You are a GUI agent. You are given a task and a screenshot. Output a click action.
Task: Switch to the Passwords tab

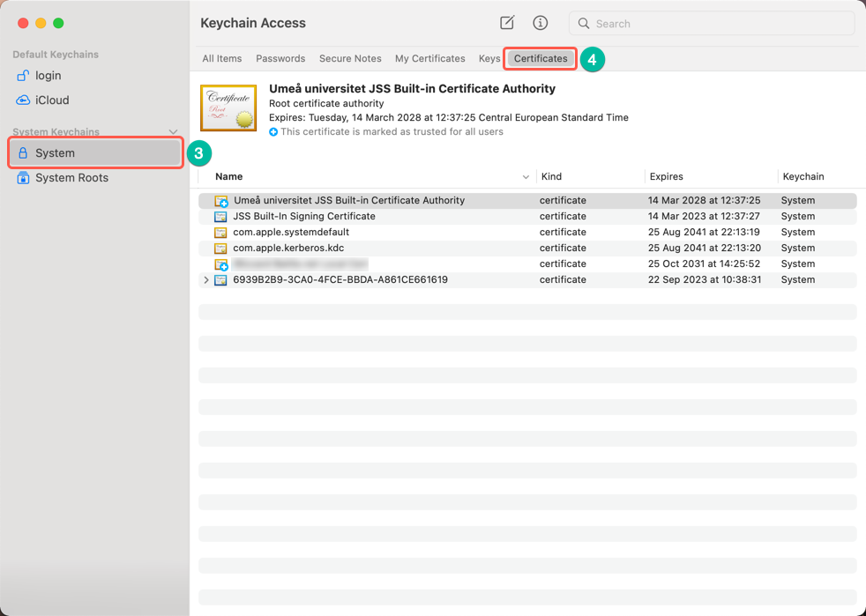280,58
